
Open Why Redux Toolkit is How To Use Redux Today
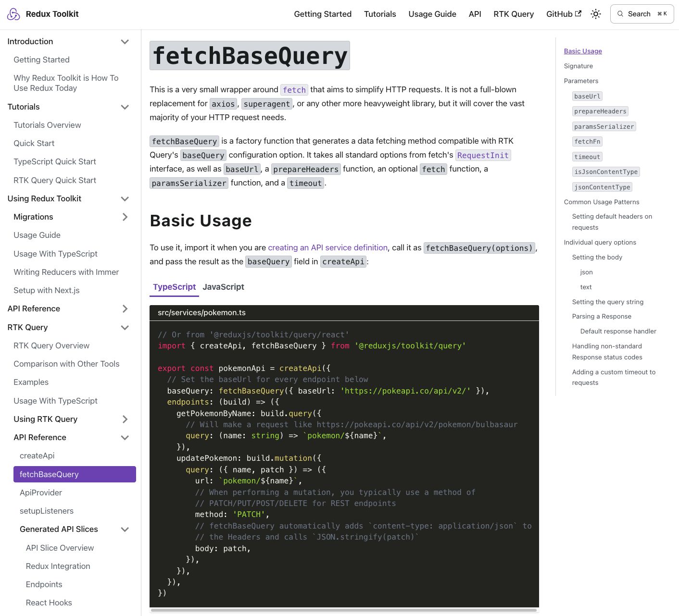(66, 83)
